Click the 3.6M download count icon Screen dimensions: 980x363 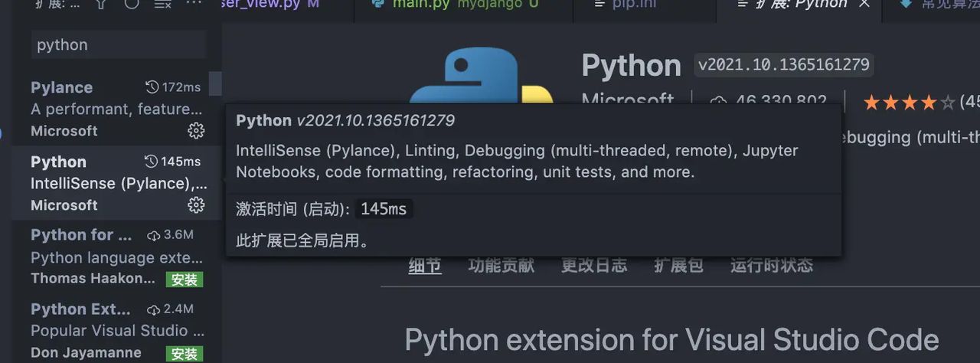[154, 235]
